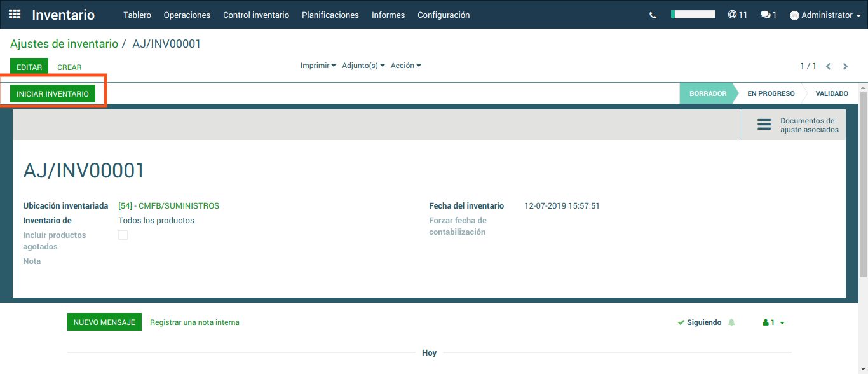Open the conversations chat bubble icon
Screen dimensions: 868x374
point(768,15)
